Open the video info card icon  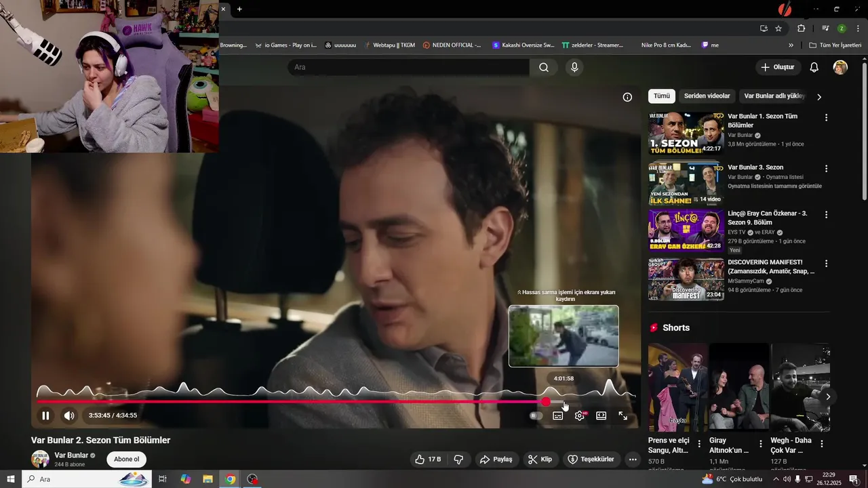(627, 97)
